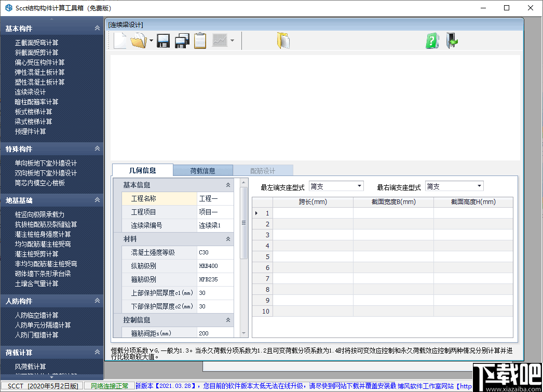Save the current calculation
This screenshot has height=392, width=543.
coord(163,40)
